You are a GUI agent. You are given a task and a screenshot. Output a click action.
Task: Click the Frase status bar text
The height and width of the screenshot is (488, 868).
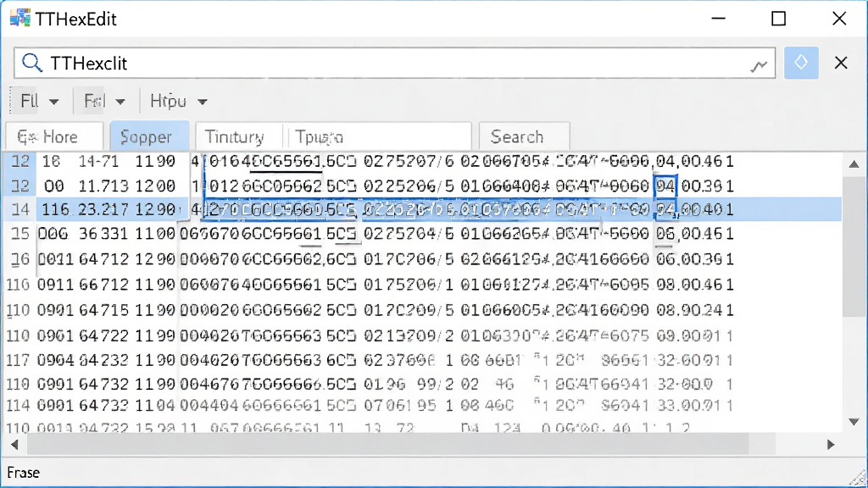tap(23, 473)
